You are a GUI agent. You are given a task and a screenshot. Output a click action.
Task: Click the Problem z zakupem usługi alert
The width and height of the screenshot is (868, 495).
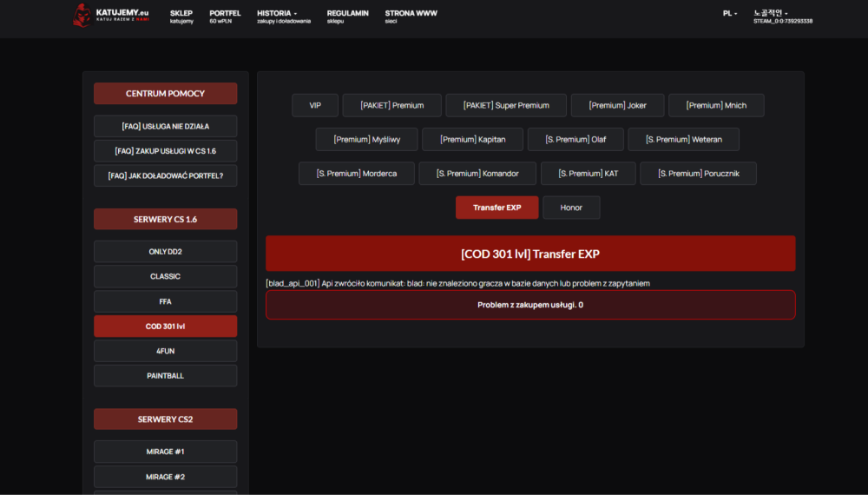click(x=530, y=305)
